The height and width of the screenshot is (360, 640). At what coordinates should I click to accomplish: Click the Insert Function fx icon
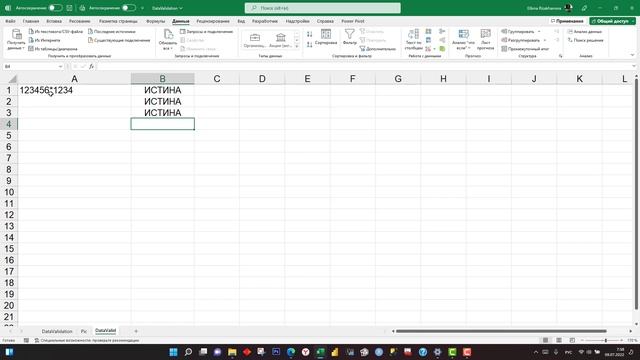point(91,67)
